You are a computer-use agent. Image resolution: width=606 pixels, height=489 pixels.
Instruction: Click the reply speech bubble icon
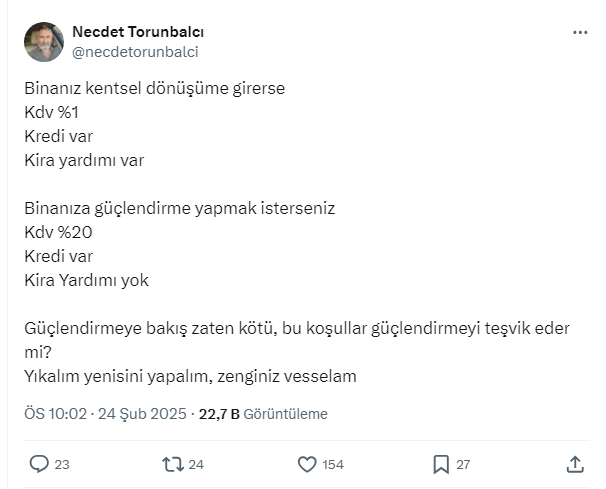tap(40, 464)
